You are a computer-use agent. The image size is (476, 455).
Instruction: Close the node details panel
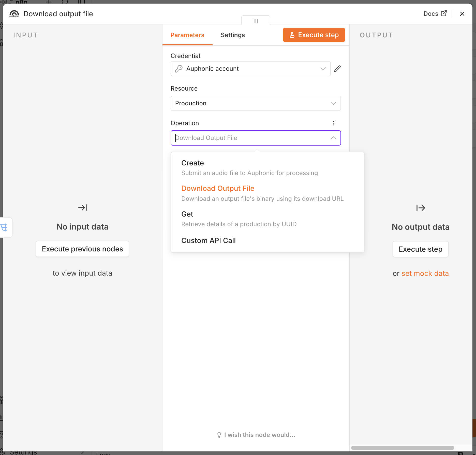click(462, 14)
